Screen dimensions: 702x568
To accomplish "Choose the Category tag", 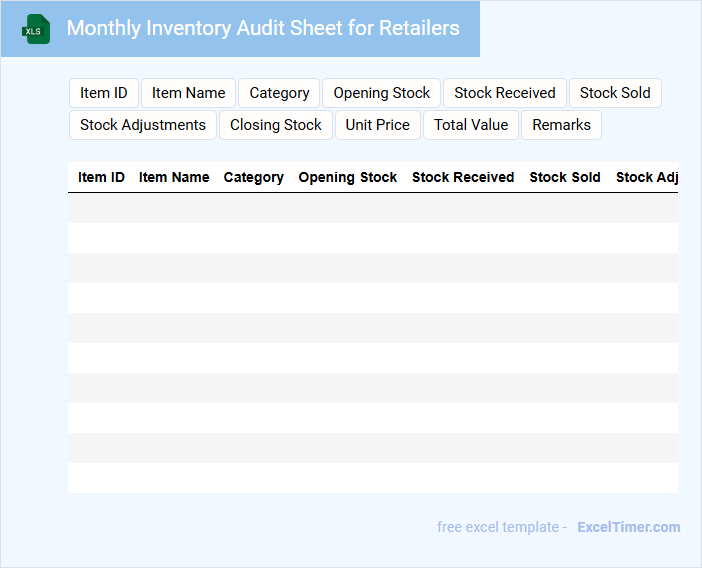I will (x=279, y=93).
